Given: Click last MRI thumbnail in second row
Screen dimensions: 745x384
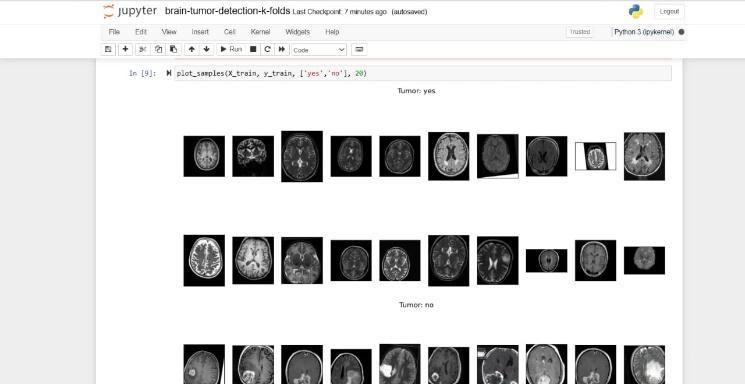Looking at the screenshot, I should click(644, 260).
